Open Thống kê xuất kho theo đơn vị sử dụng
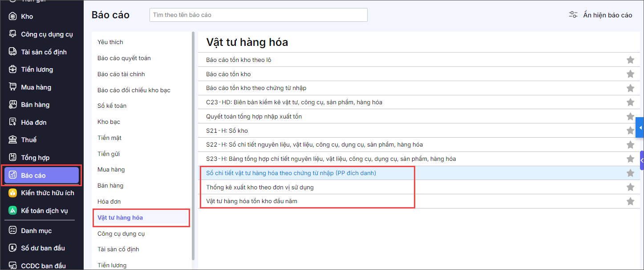Viewport: 644px width, 270px height. (x=260, y=187)
